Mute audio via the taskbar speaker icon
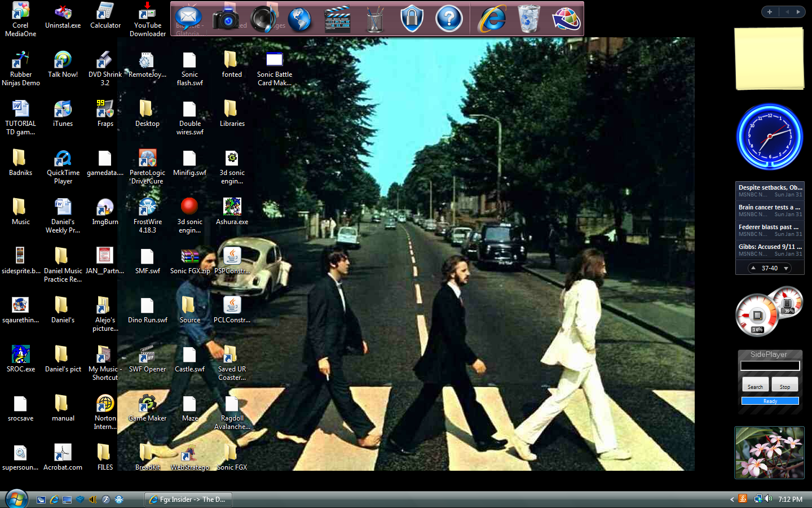The width and height of the screenshot is (812, 508). click(x=769, y=499)
